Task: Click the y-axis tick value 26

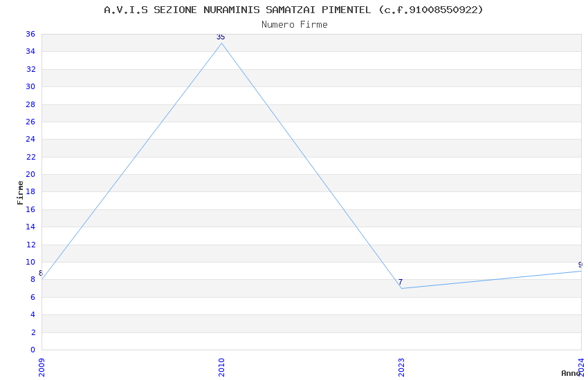Action: pos(30,122)
